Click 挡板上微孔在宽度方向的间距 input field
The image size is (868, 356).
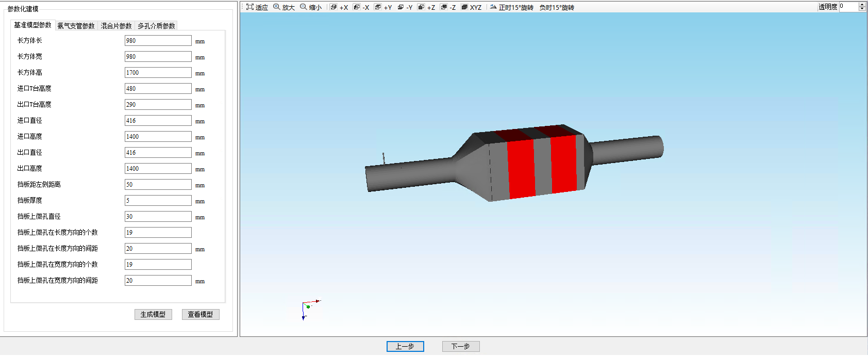[158, 281]
